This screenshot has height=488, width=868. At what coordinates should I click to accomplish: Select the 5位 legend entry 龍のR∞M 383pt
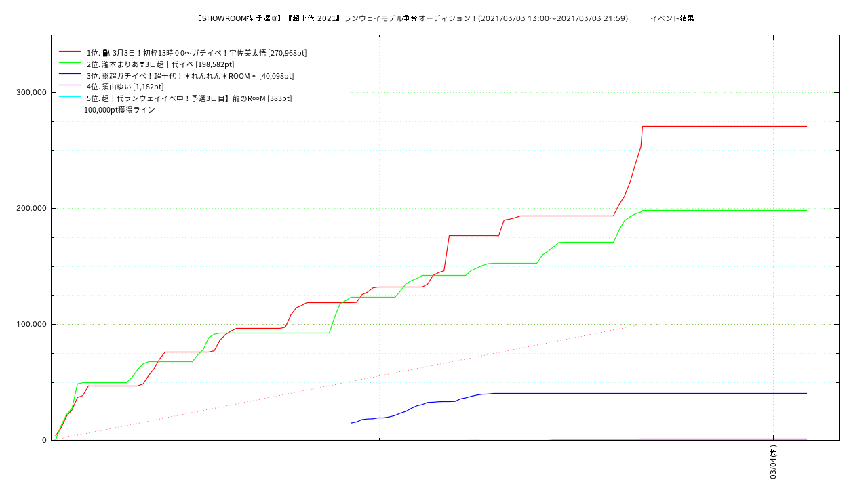189,98
